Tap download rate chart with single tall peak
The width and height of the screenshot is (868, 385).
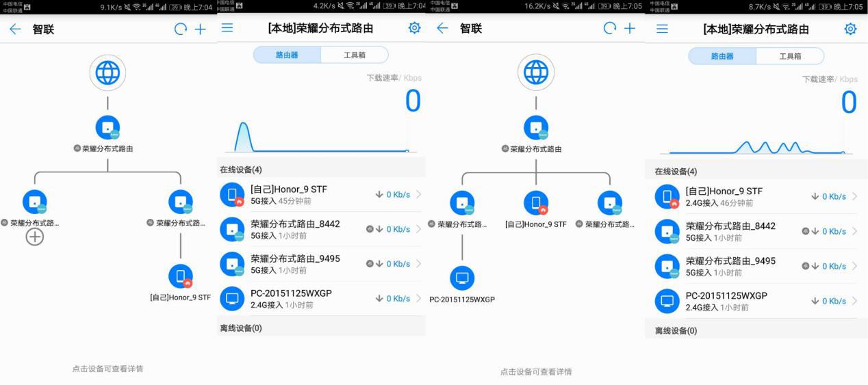point(322,135)
